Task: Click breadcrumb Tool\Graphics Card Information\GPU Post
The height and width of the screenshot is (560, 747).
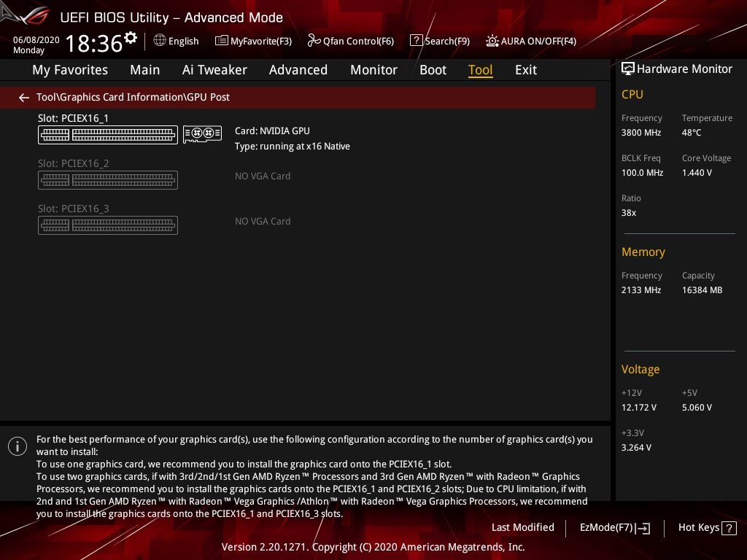Action: 133,97
